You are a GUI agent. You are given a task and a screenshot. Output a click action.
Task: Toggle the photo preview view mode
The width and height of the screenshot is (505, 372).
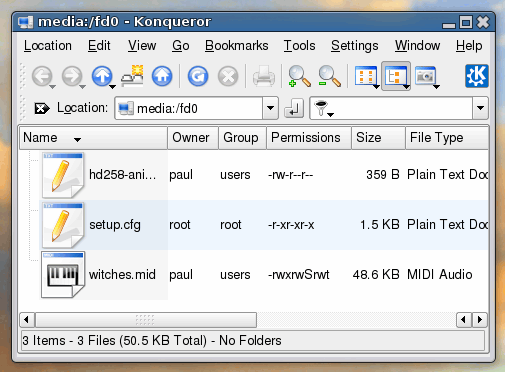click(x=426, y=76)
